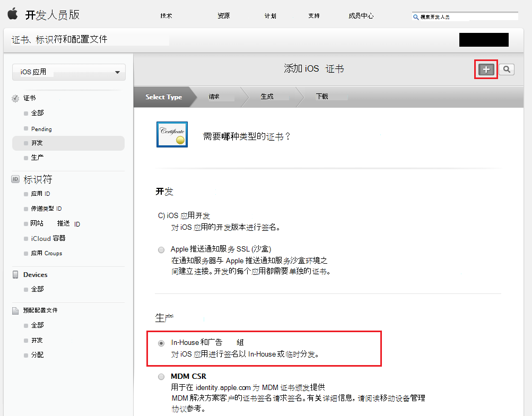Click the 标识符 ID icon

click(x=15, y=179)
